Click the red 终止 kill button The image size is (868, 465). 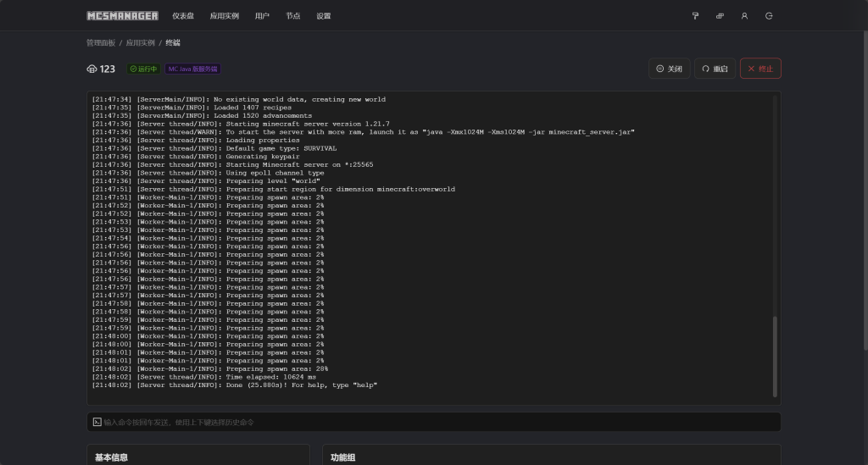(760, 69)
